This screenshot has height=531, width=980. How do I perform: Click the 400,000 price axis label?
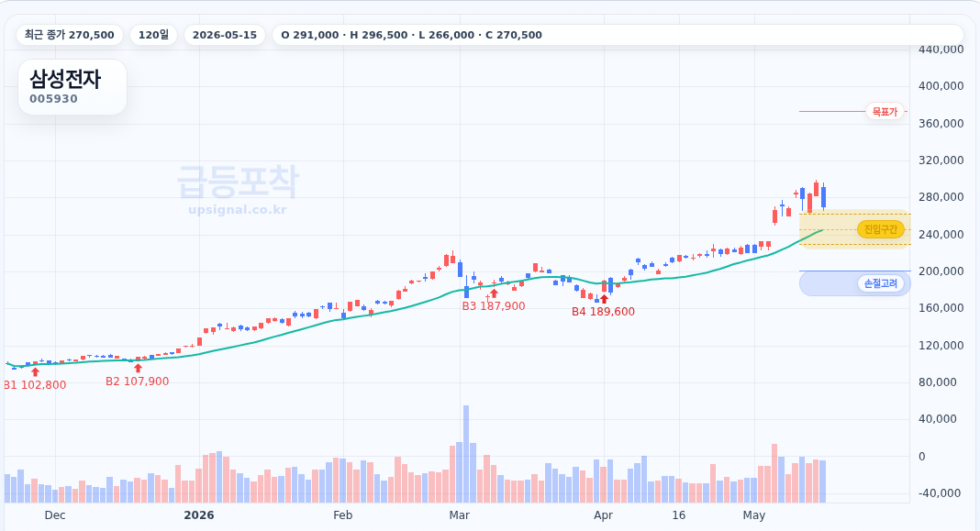point(941,86)
